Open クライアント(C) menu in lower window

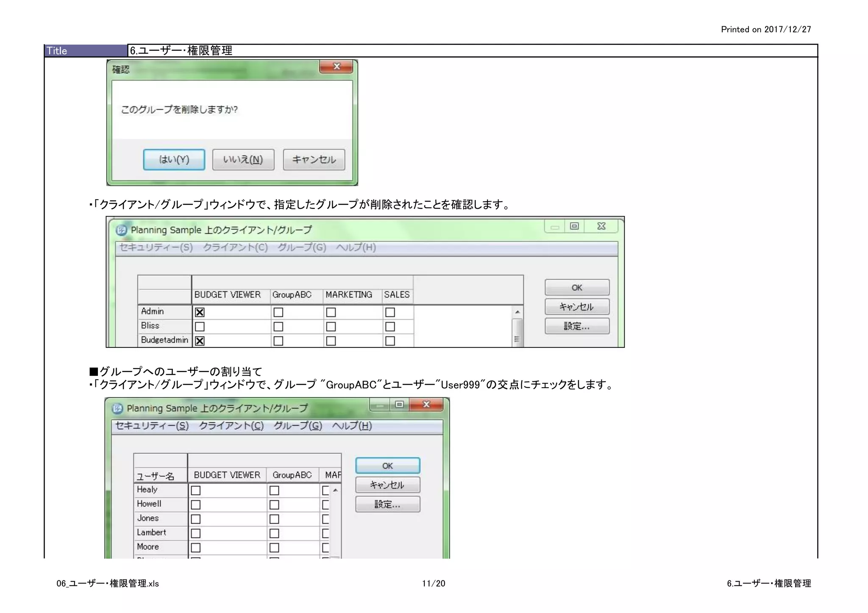pos(231,426)
